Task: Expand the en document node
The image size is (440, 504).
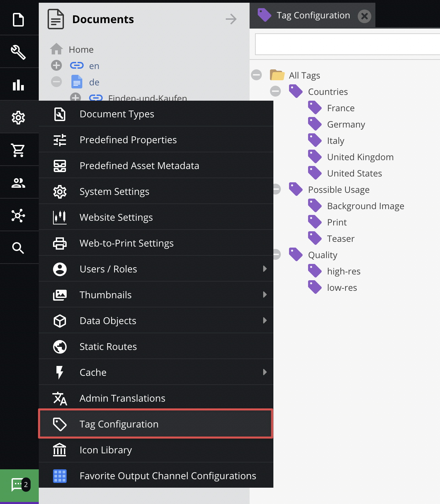Action: (56, 65)
